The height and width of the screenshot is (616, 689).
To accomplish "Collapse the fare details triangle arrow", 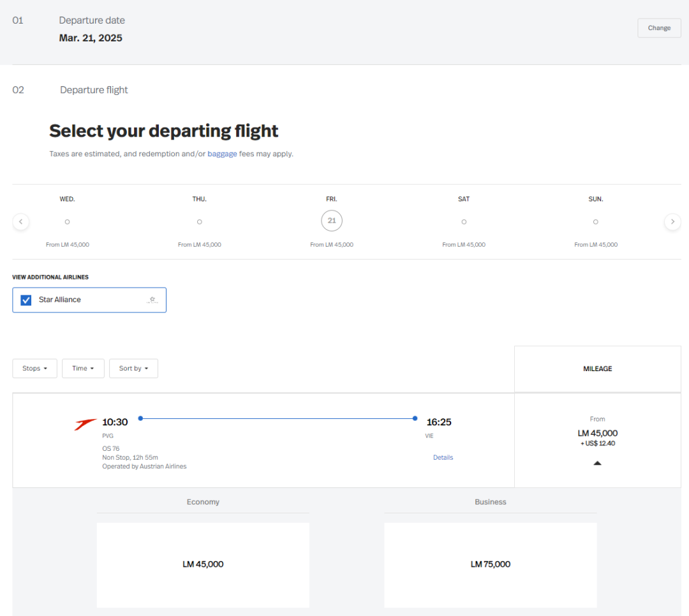I will coord(597,463).
